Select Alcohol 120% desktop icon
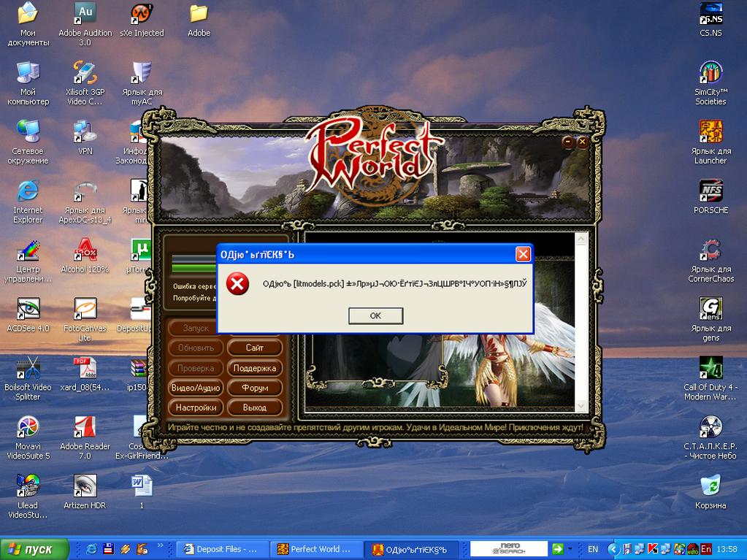 click(85, 256)
